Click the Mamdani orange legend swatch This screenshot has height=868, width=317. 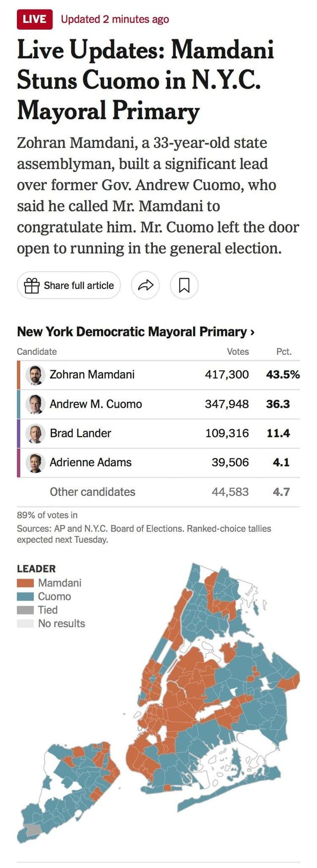pos(25,583)
